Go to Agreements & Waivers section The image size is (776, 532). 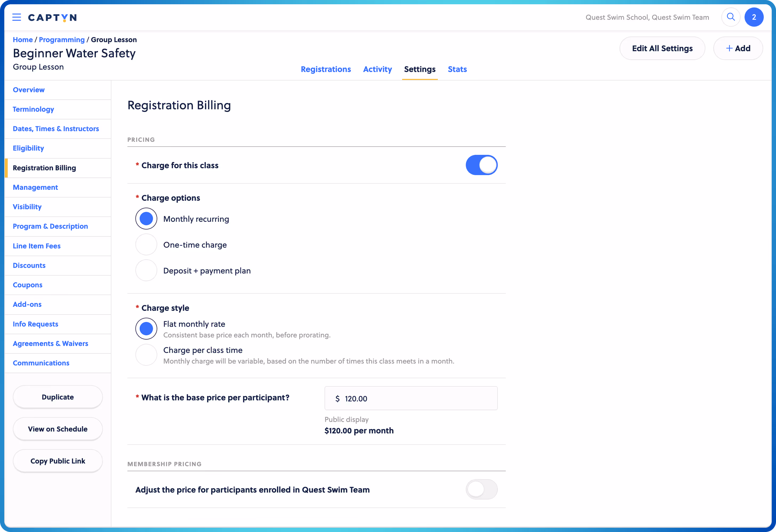click(50, 343)
